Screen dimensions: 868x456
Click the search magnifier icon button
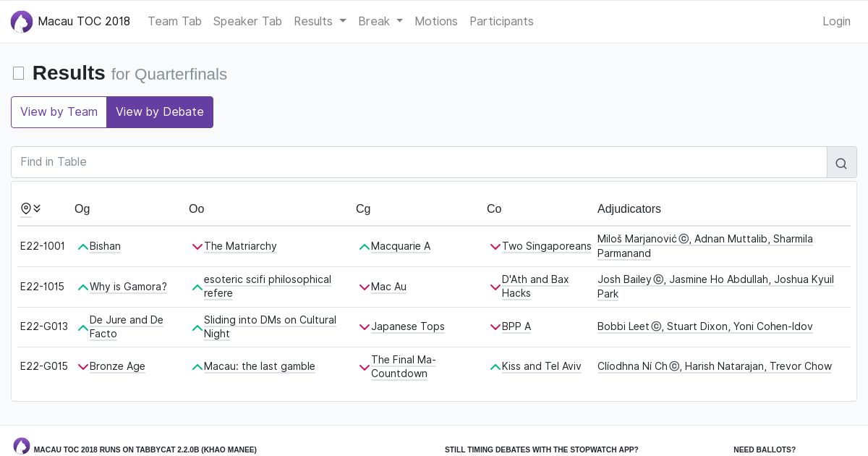click(841, 163)
